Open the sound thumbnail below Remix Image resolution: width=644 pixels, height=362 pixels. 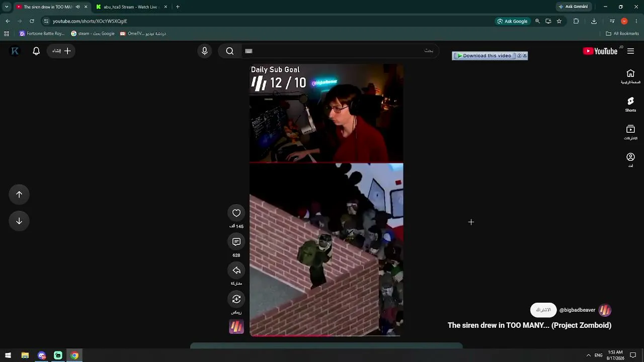[x=236, y=327]
